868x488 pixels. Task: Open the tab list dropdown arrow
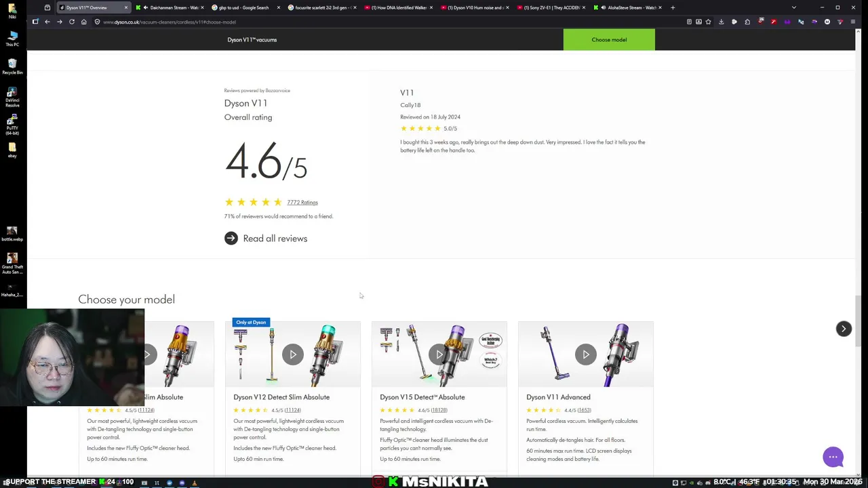[x=794, y=7]
